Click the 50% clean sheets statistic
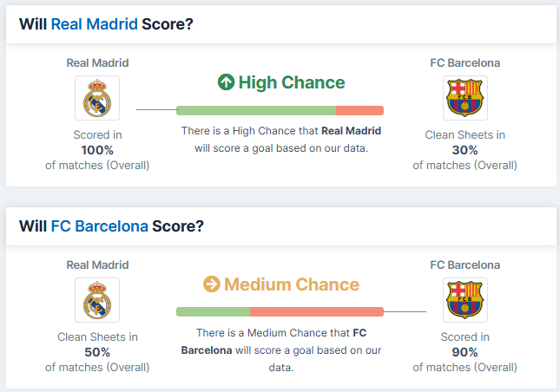 (97, 352)
